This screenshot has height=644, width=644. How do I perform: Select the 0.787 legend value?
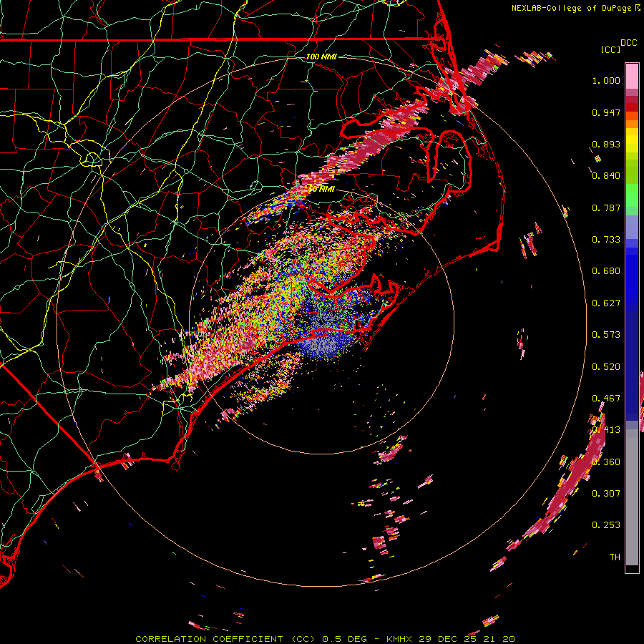pyautogui.click(x=606, y=208)
